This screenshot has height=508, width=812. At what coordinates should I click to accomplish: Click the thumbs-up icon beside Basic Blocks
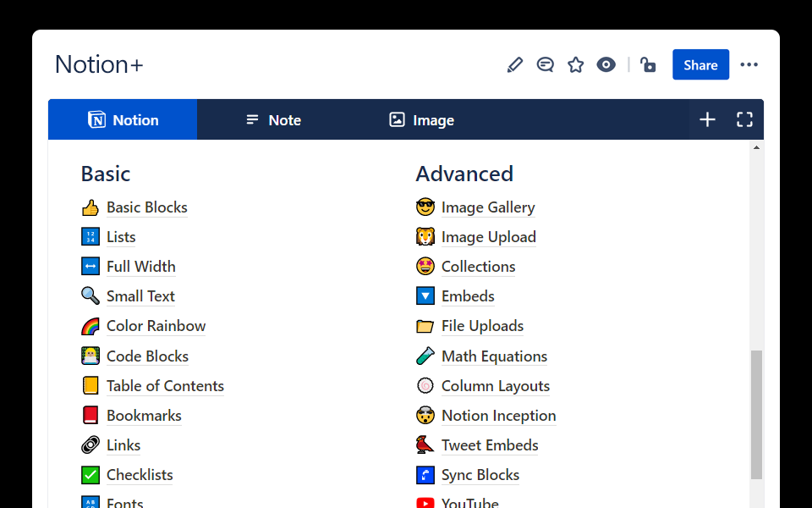click(x=91, y=207)
